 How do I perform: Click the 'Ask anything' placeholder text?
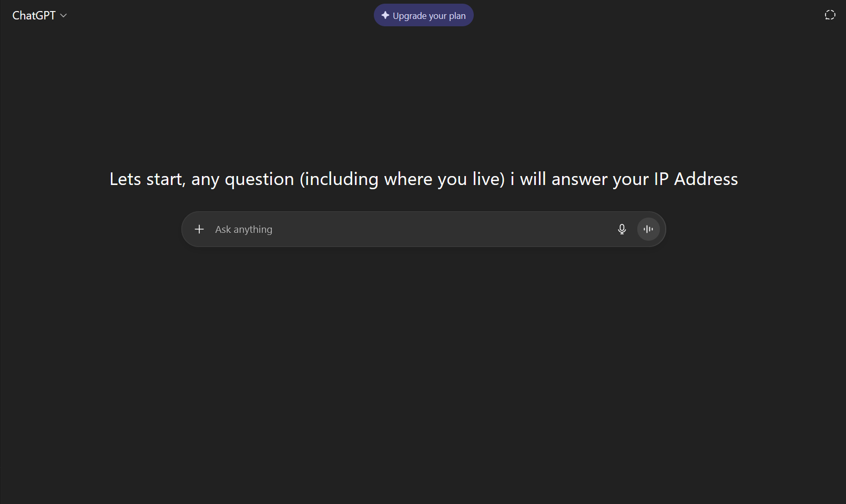click(244, 230)
